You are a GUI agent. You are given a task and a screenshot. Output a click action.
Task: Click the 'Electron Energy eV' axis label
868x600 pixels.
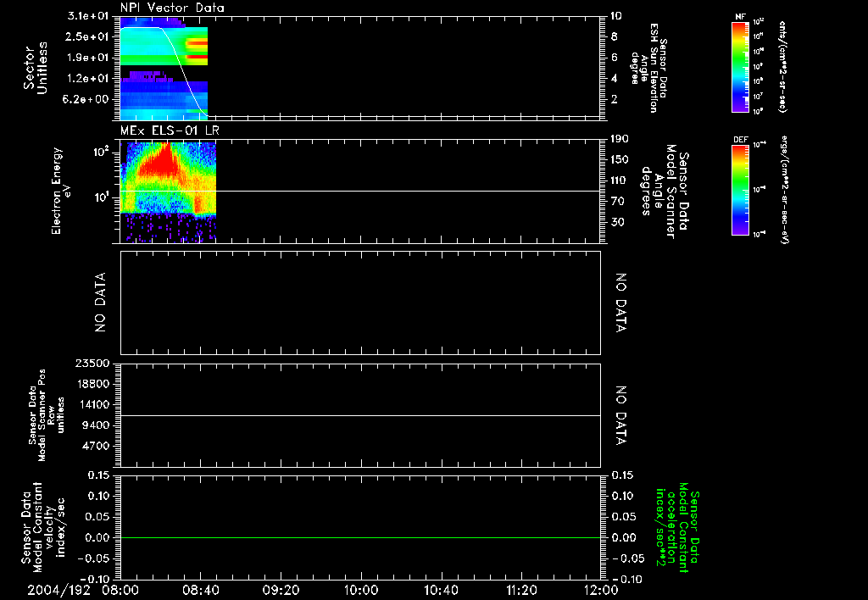point(61,191)
